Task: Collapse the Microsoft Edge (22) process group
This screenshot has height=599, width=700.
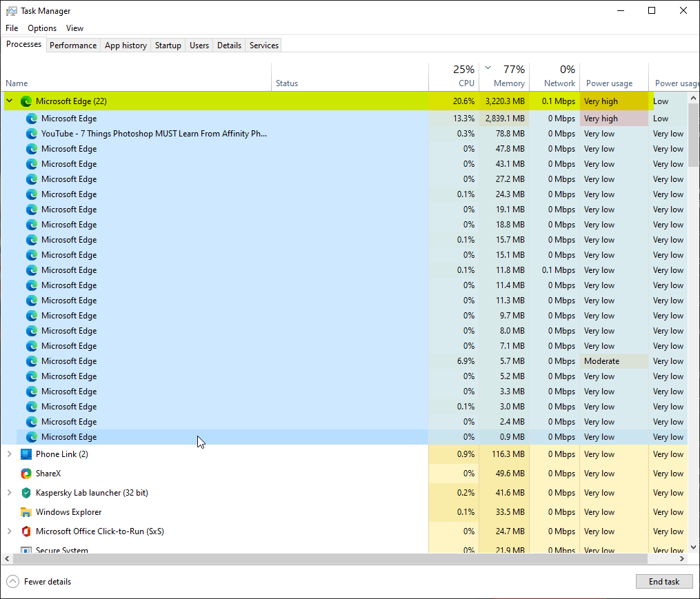Action: (x=10, y=101)
